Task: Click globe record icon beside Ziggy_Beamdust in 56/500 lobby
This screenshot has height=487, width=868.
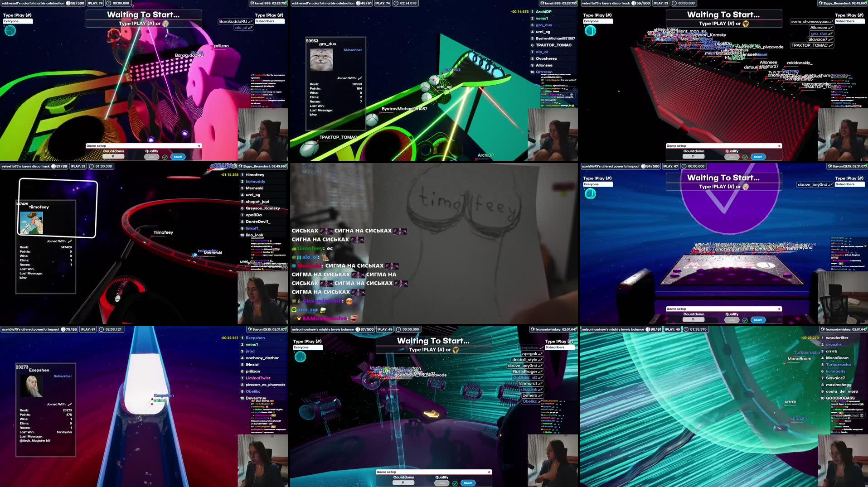Action: pos(821,3)
